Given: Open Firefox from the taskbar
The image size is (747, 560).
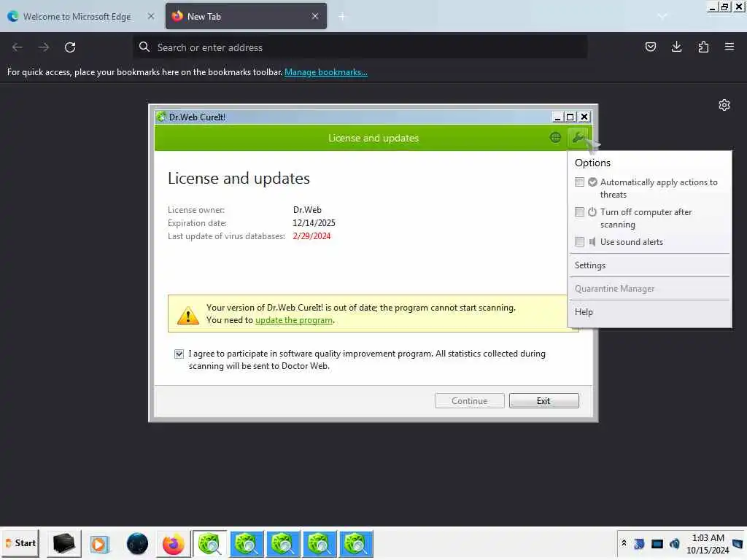Looking at the screenshot, I should tap(174, 544).
